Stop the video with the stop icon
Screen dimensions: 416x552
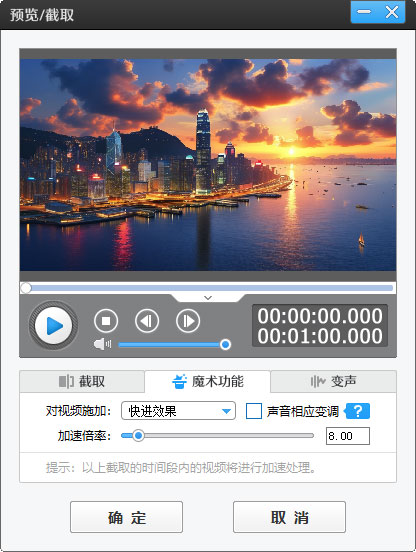106,321
